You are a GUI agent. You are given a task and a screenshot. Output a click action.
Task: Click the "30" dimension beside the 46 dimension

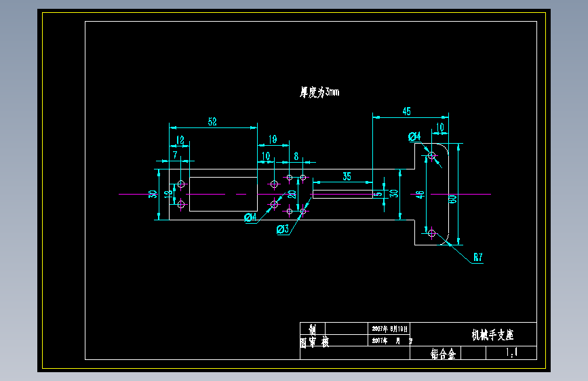point(393,193)
